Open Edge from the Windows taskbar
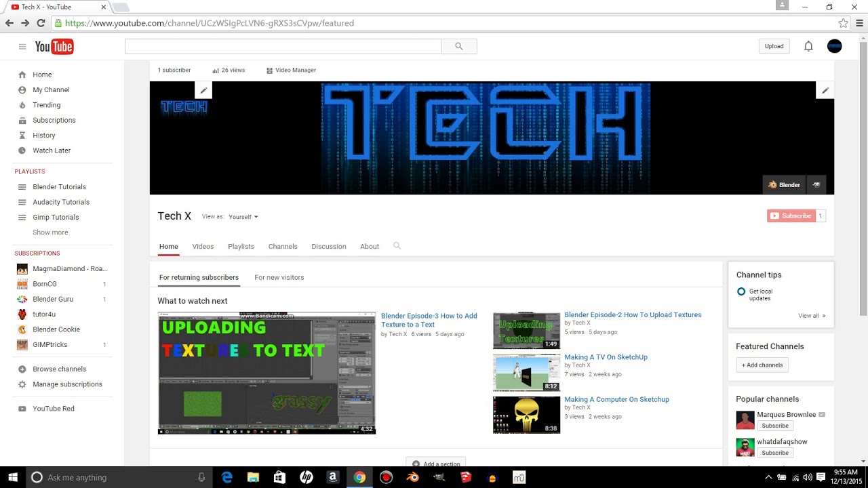Screen dimensions: 868x488 [227, 477]
